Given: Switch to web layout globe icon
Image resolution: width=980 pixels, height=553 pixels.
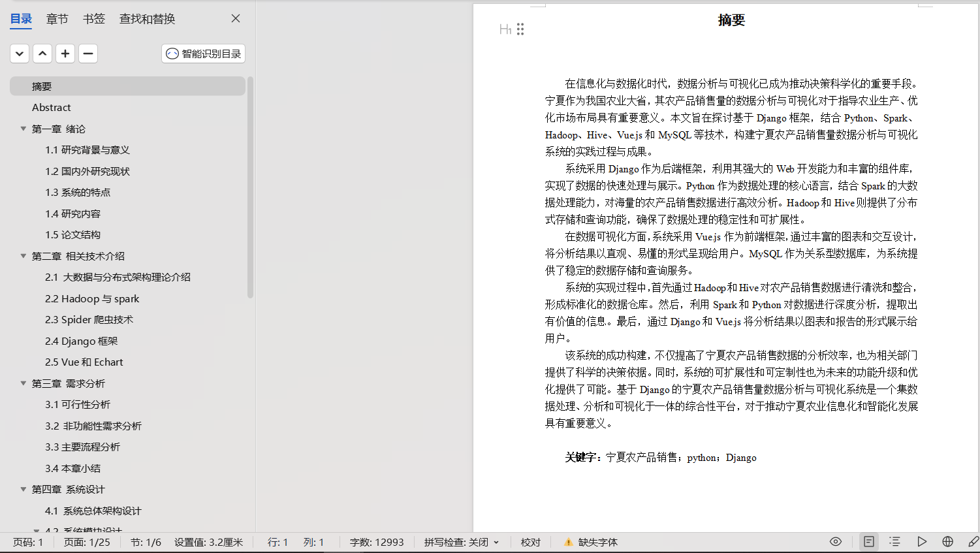Looking at the screenshot, I should click(x=948, y=541).
